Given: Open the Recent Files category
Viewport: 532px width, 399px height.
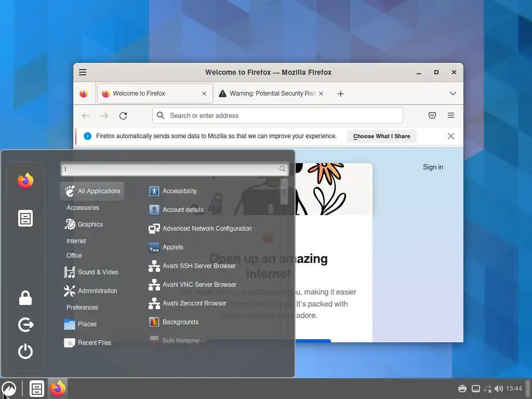Looking at the screenshot, I should pos(88,343).
